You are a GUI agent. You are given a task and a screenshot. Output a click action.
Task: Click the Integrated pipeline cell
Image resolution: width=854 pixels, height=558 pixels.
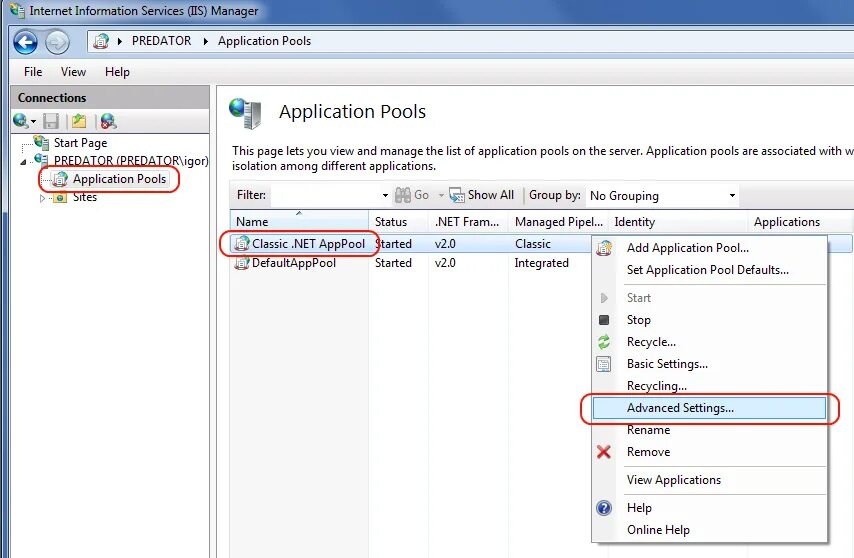coord(541,263)
